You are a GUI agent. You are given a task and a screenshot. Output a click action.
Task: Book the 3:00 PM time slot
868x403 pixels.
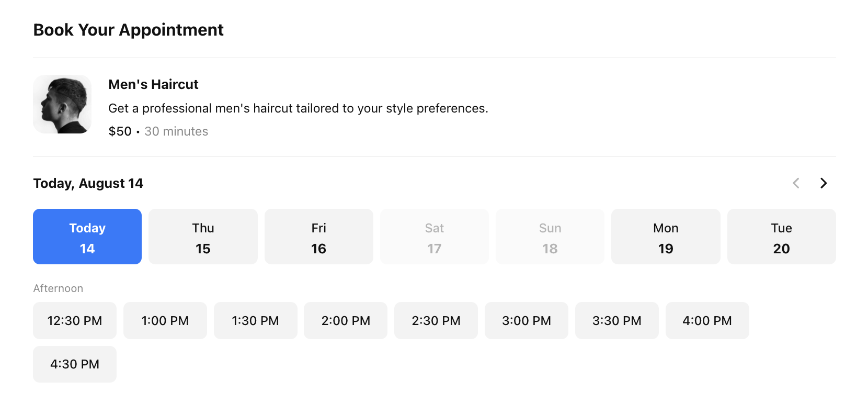point(526,320)
